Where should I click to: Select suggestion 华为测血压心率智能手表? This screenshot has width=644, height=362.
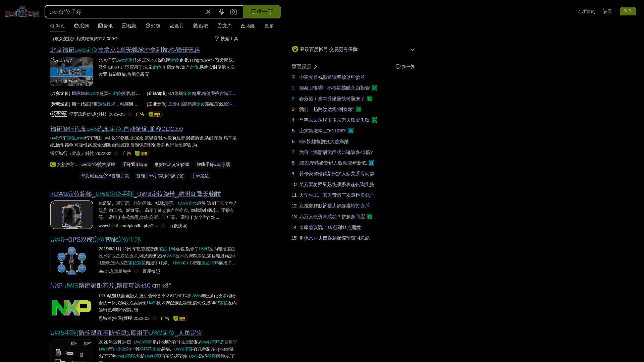(x=105, y=176)
